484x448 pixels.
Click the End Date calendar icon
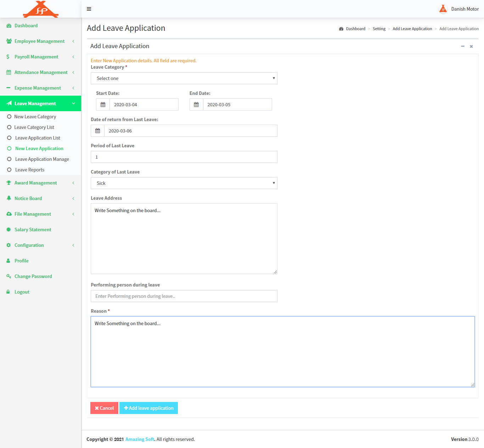[x=196, y=105]
